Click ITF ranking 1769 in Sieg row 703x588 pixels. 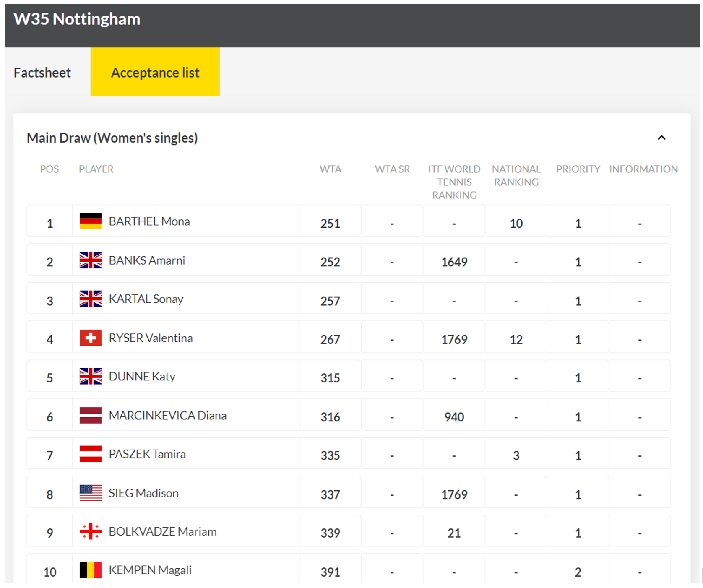tap(454, 495)
